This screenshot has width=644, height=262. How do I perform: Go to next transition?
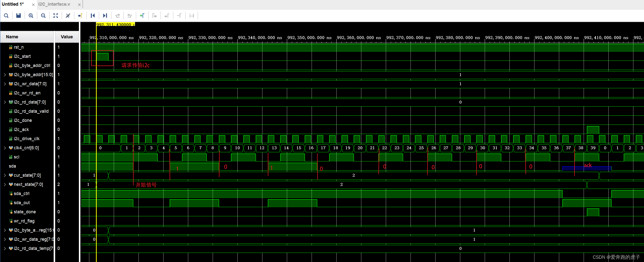(x=130, y=16)
